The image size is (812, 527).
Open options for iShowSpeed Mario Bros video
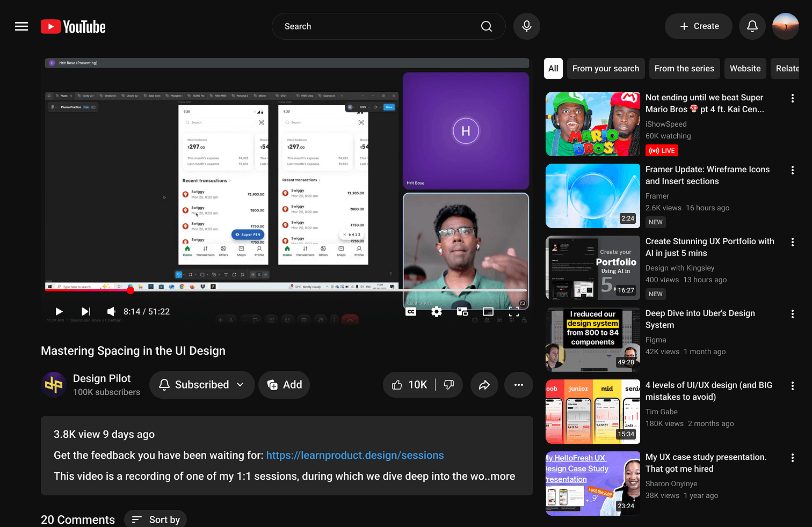pos(793,98)
